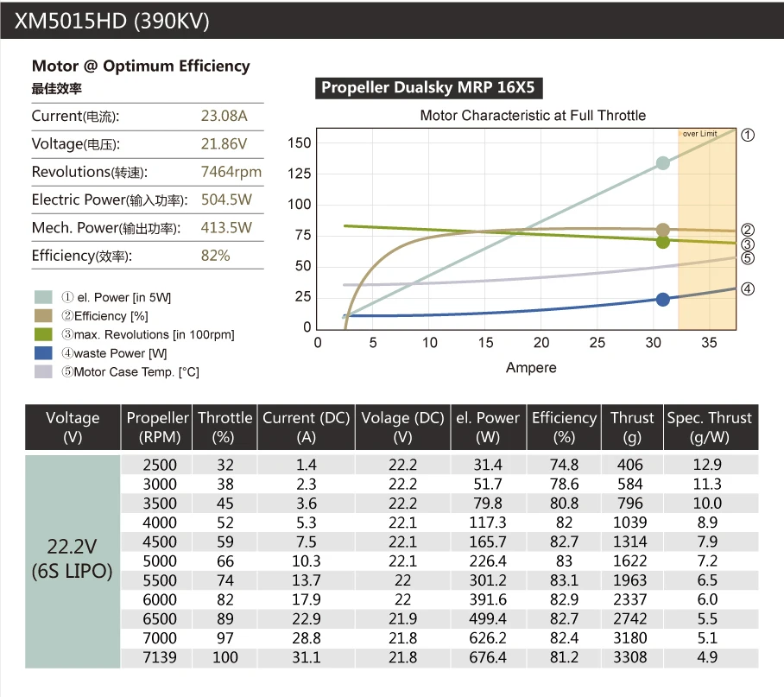Click the y-axis tick label 150
Viewport: 784px width, 697px height.
pos(299,143)
